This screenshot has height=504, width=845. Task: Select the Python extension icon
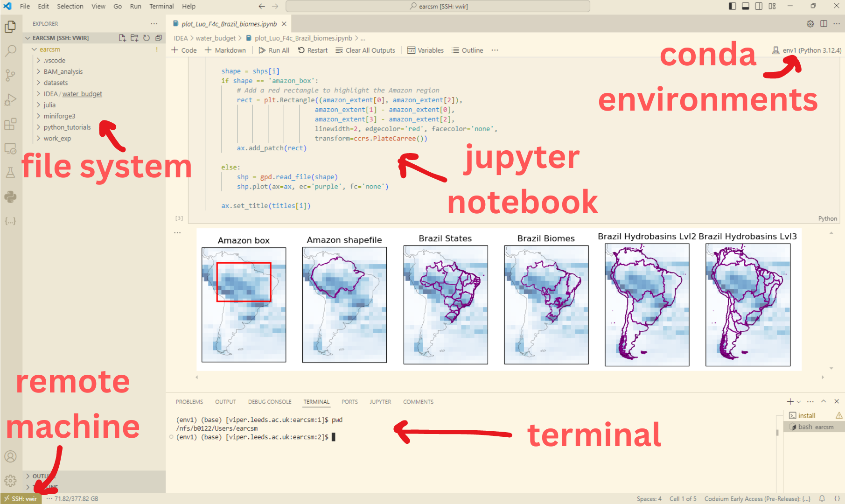pyautogui.click(x=10, y=197)
